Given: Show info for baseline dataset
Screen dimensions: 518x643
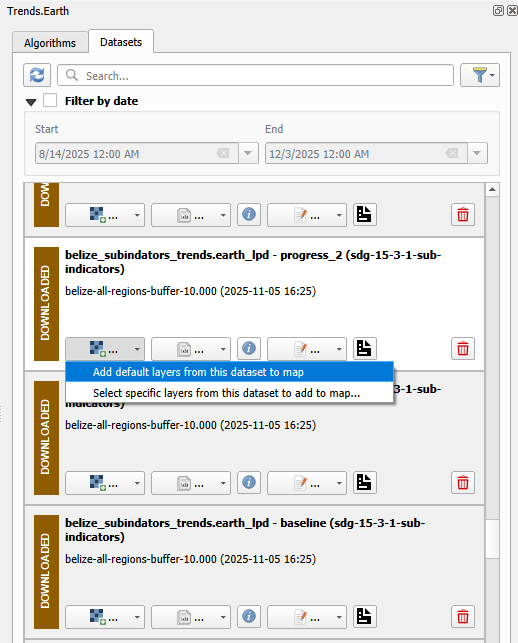Looking at the screenshot, I should point(249,616).
